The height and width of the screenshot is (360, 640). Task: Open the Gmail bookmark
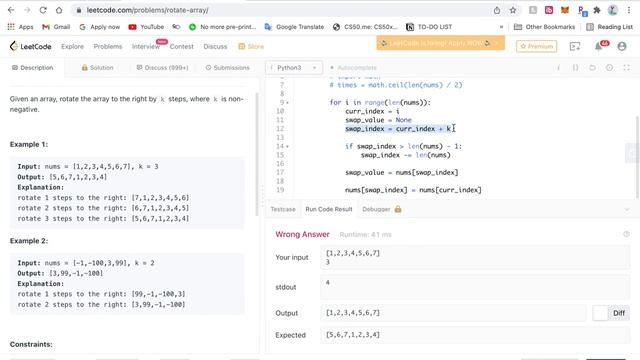pyautogui.click(x=56, y=27)
